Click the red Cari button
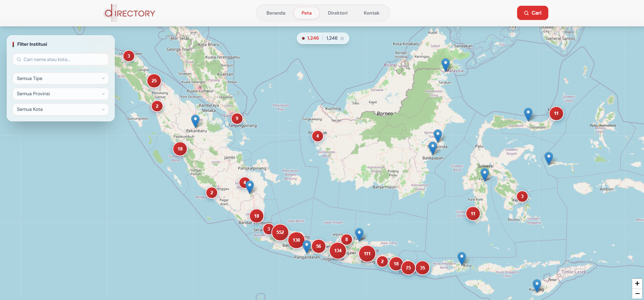The width and height of the screenshot is (644, 300). click(532, 13)
